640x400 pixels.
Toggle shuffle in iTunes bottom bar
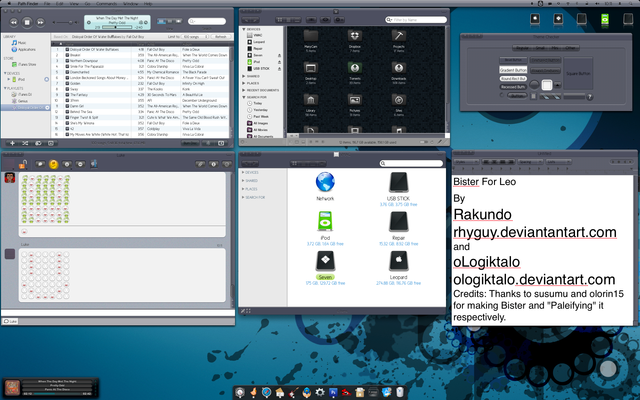pyautogui.click(x=25, y=143)
